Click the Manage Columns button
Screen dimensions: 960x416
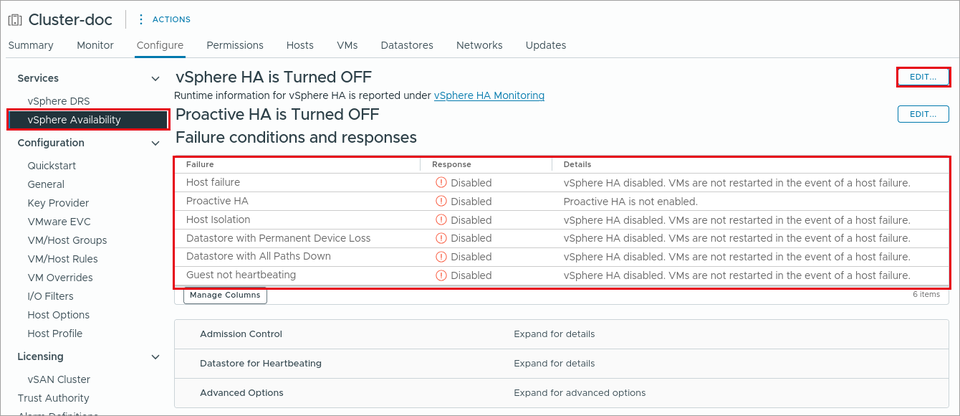(x=225, y=295)
